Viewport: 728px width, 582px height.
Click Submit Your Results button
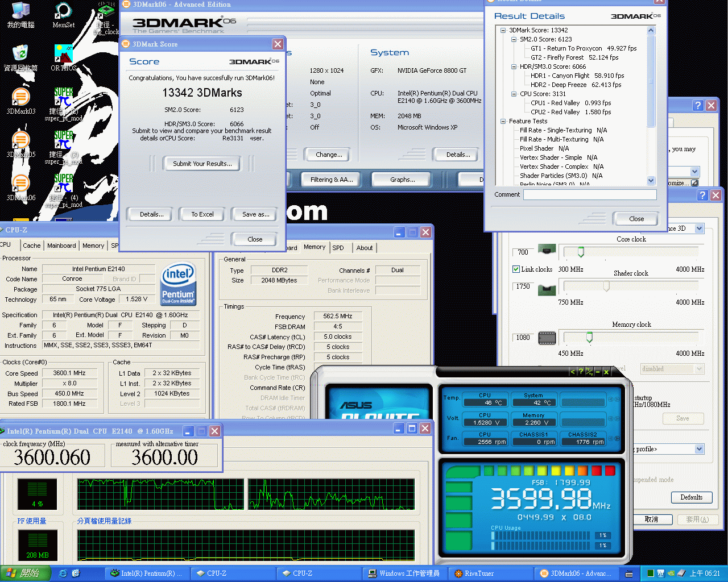202,164
